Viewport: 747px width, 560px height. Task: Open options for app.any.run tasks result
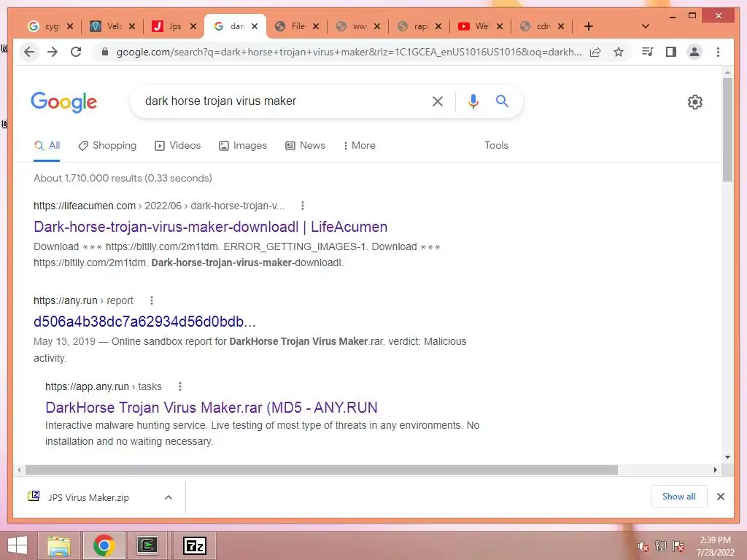point(180,386)
